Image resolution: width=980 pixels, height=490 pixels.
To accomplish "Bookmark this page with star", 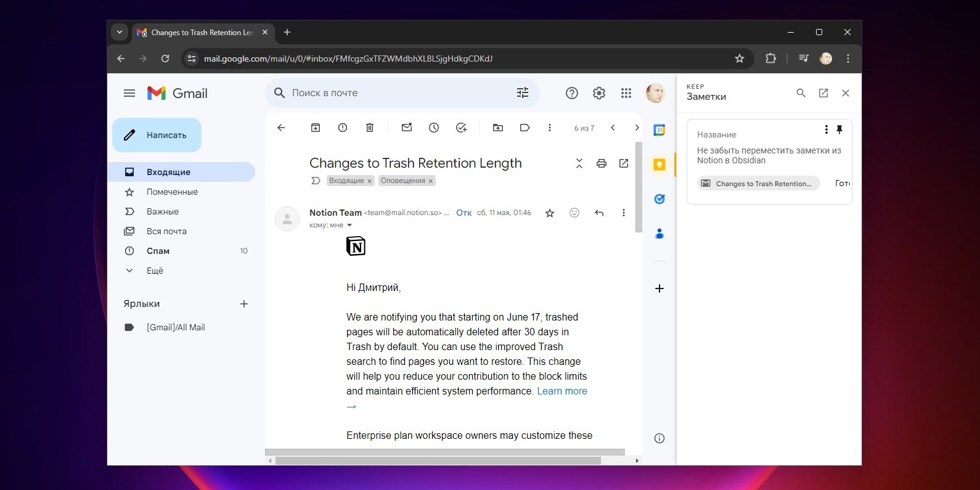I will click(740, 59).
